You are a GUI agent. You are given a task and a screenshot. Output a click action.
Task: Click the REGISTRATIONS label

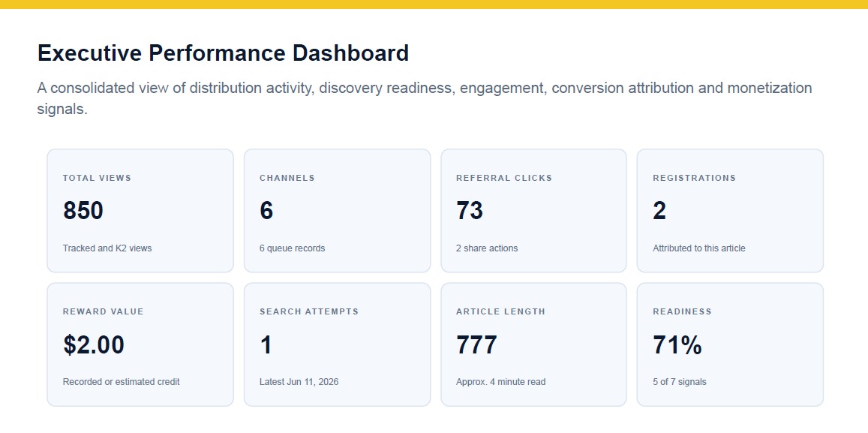(694, 178)
